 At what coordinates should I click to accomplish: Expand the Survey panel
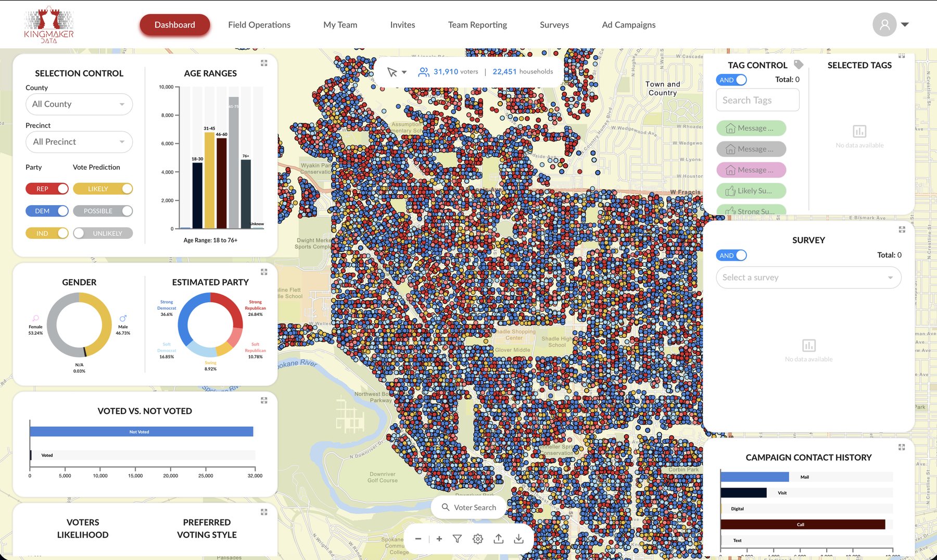pos(902,230)
